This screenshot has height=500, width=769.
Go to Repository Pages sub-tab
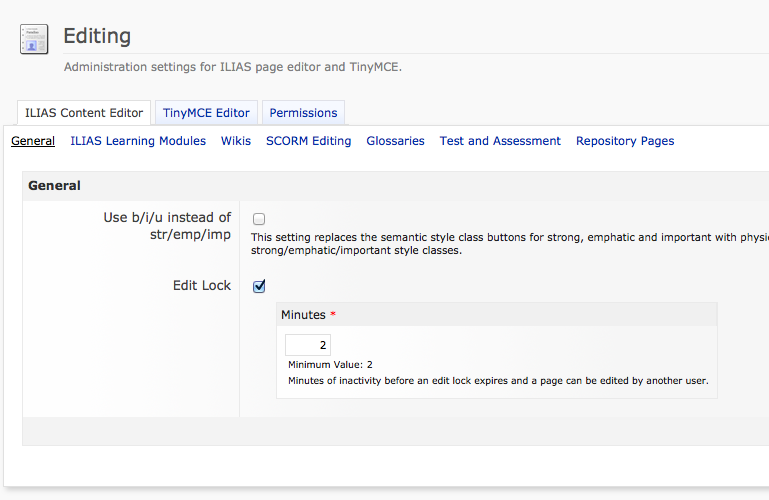coord(625,141)
